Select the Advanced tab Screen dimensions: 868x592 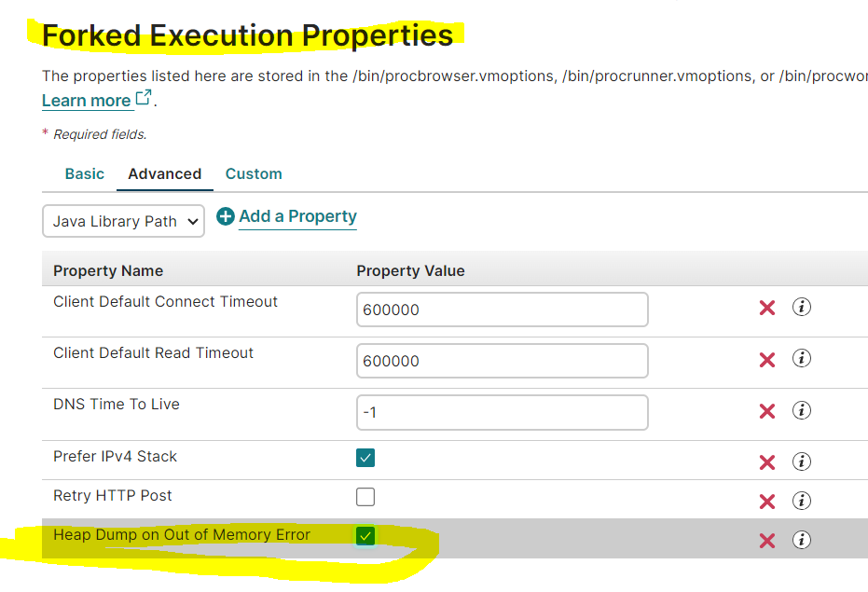point(164,173)
